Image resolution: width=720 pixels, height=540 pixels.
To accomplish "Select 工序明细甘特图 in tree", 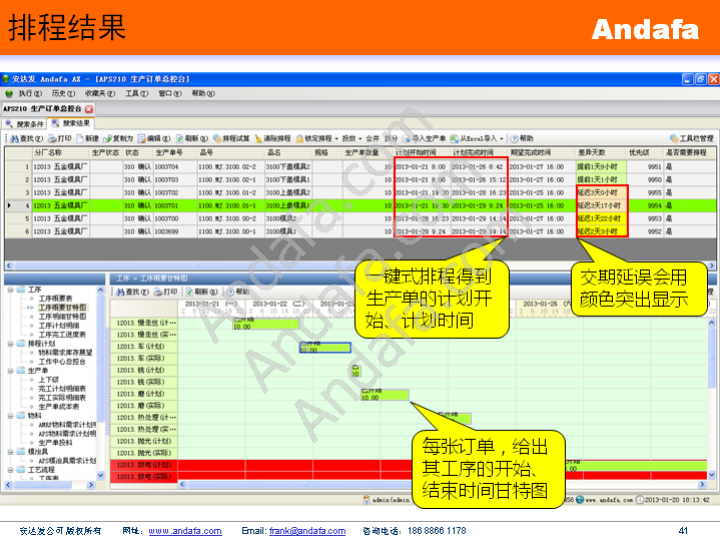I will 62,317.
